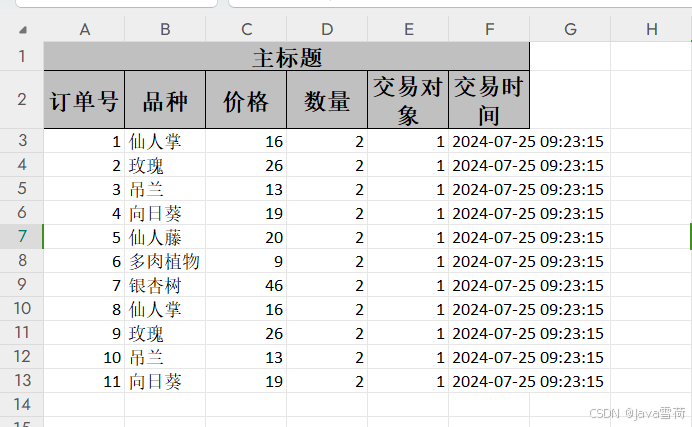Click the 价格 header cell
The width and height of the screenshot is (692, 427).
coord(246,100)
